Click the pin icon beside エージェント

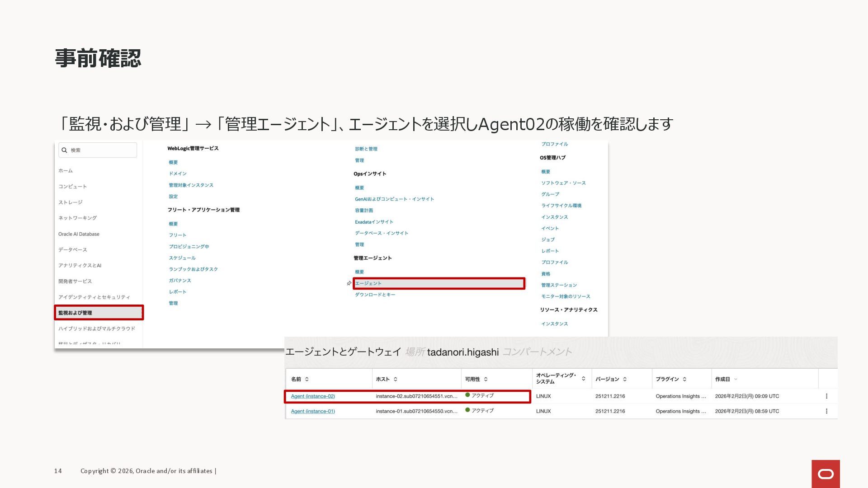pyautogui.click(x=349, y=283)
